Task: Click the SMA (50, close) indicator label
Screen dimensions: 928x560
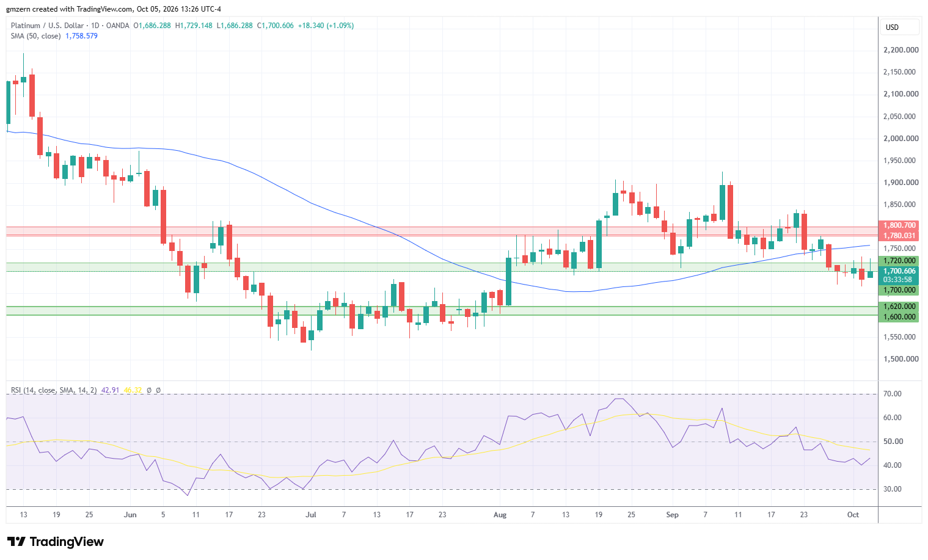Action: click(x=35, y=36)
